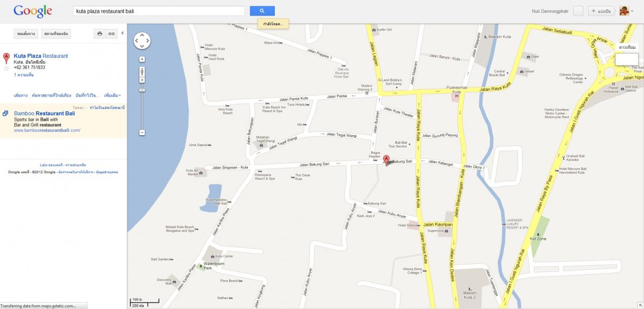
Task: Click the 'Bali-Bali Tour Service' label
Action: click(x=398, y=144)
